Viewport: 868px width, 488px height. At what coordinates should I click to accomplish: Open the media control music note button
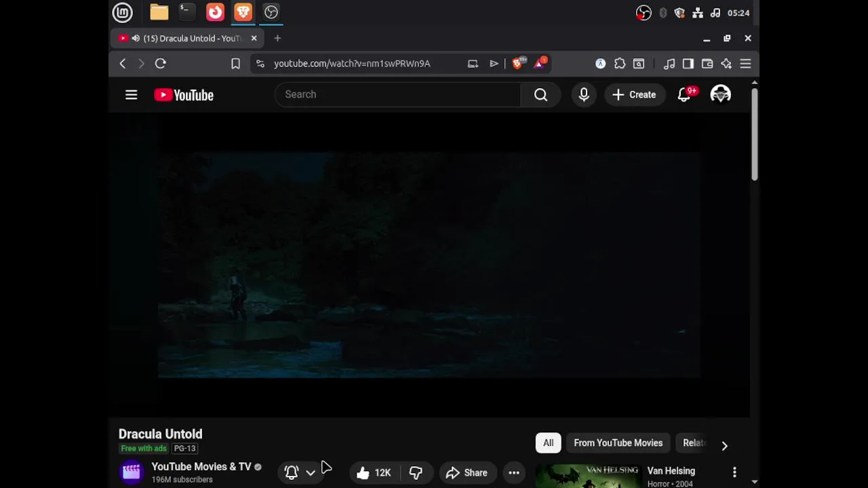(669, 63)
